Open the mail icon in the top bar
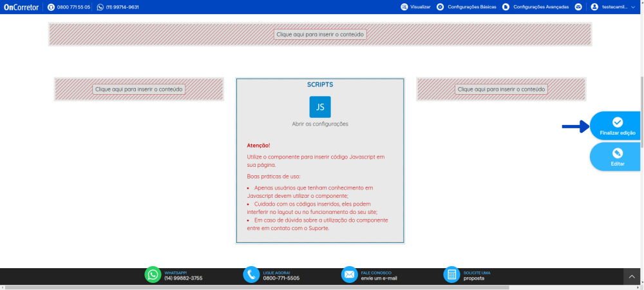This screenshot has height=290, width=644. coord(578,7)
